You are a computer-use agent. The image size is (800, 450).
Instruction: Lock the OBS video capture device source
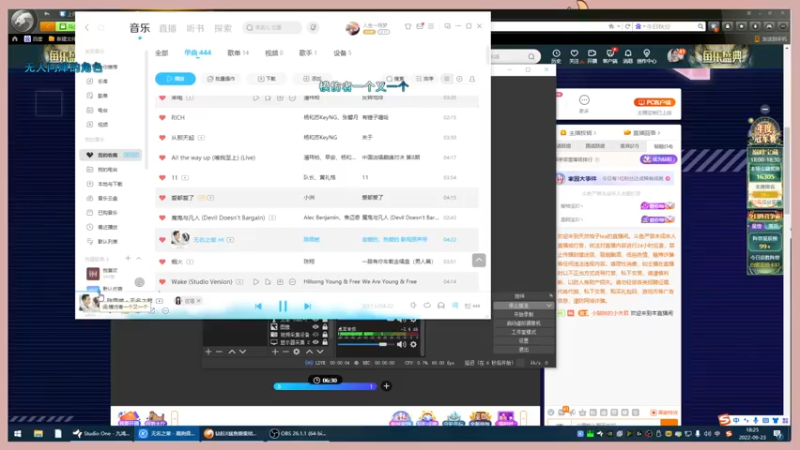coord(324,335)
